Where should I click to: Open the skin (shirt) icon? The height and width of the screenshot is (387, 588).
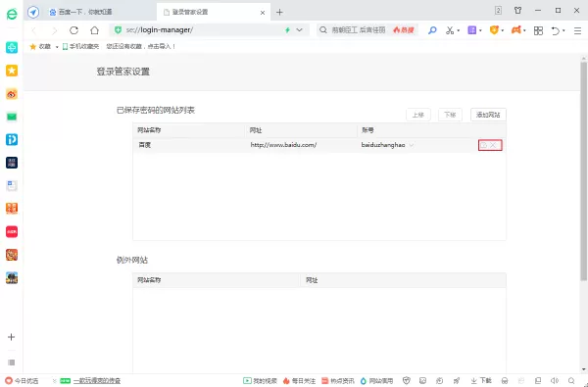tap(517, 11)
